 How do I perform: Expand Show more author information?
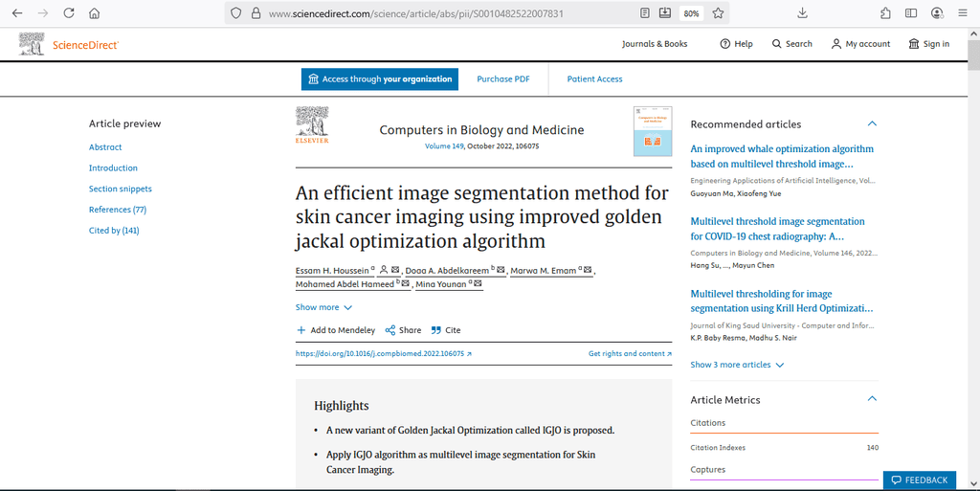[x=323, y=307]
